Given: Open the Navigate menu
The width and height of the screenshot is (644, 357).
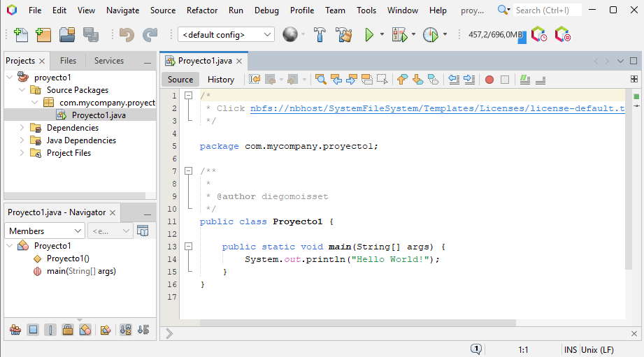Looking at the screenshot, I should click(122, 10).
